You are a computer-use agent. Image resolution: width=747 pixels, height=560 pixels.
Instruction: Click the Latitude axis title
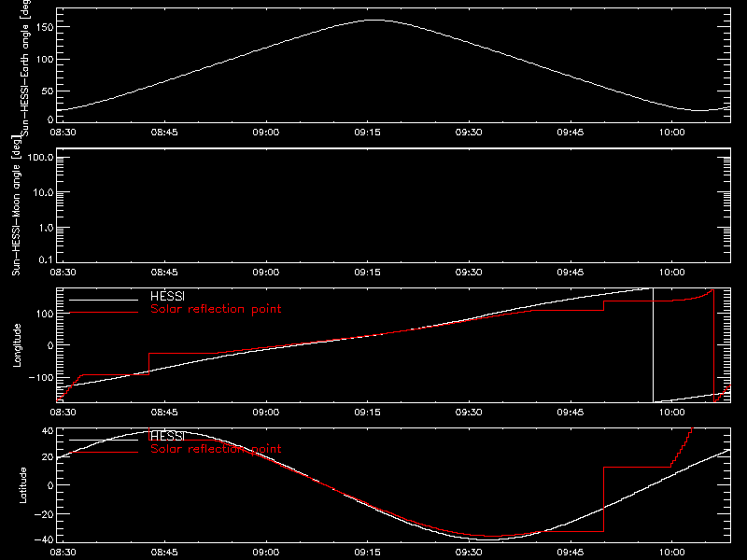[22, 485]
